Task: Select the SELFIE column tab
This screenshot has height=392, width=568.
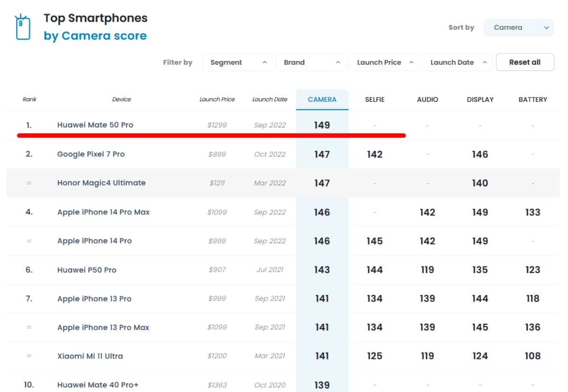Action: [x=374, y=99]
